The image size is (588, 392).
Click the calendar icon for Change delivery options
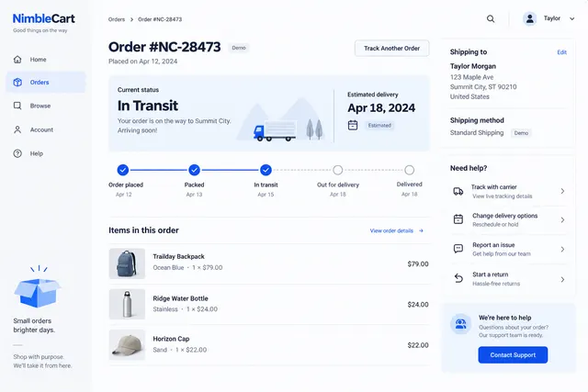click(458, 219)
